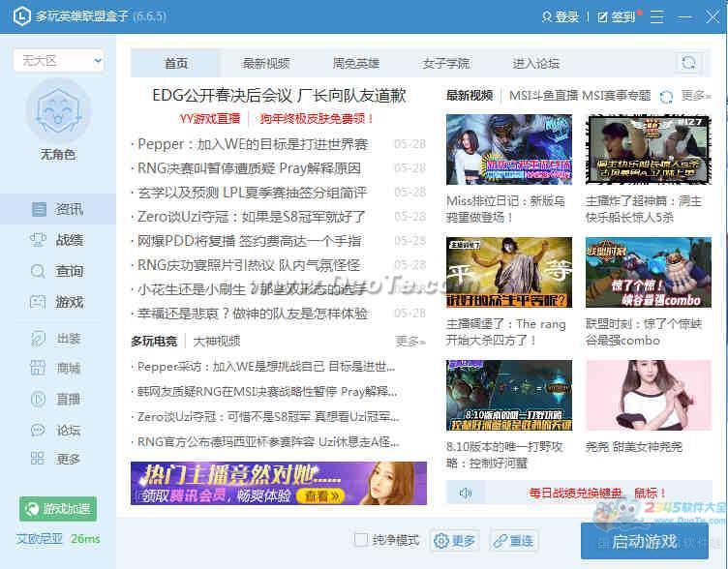Open the 游戏 section in the sidebar
Image resolution: width=728 pixels, height=569 pixels.
[x=57, y=302]
